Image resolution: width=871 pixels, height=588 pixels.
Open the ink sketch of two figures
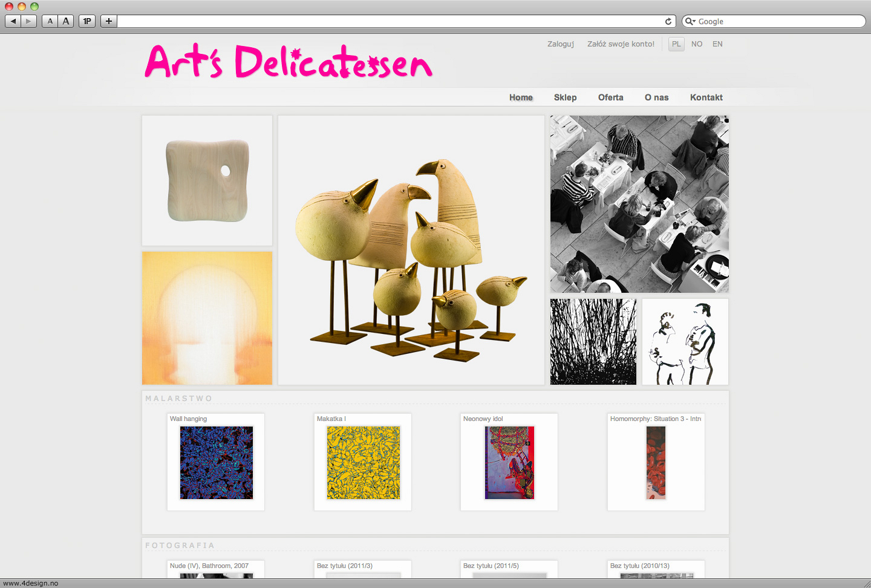tap(685, 342)
